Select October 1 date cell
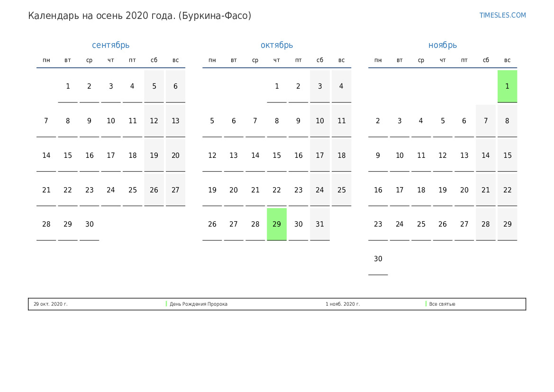 click(x=277, y=86)
